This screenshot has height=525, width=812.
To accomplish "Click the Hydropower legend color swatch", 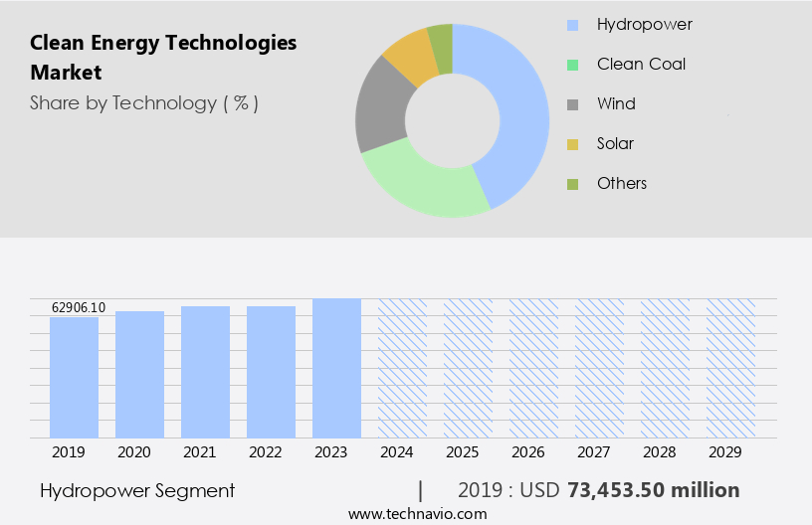I will (572, 25).
